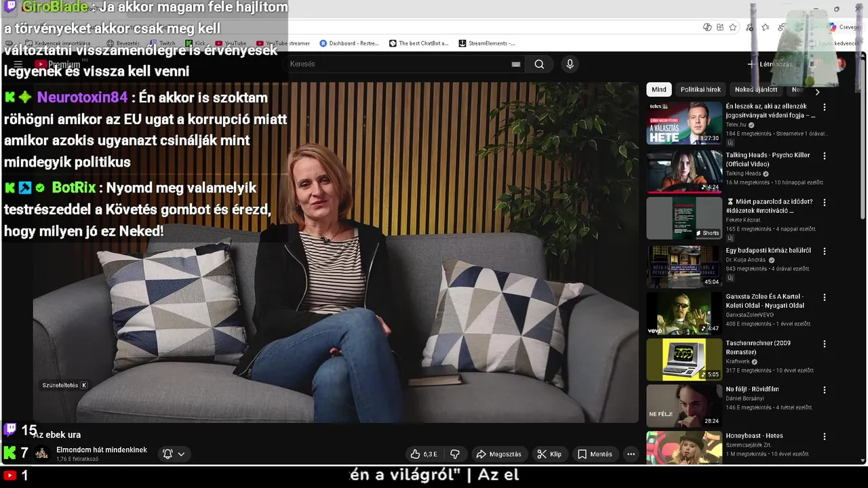
Task: Open more actions three-dot button below video
Action: 631,454
